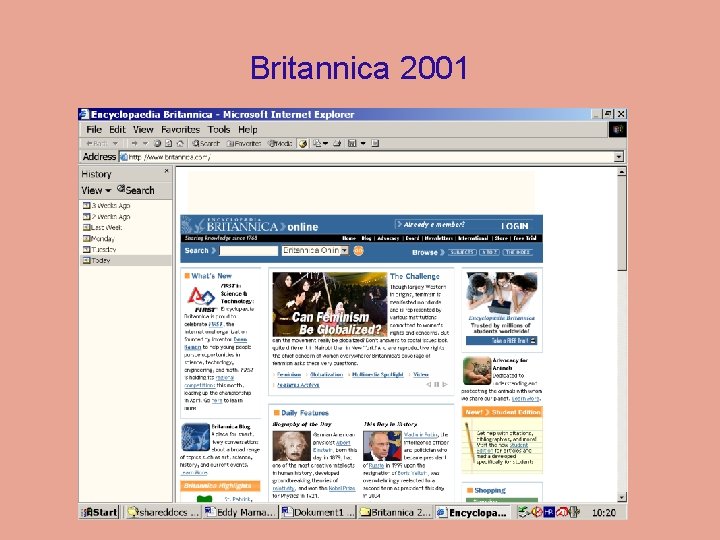Click the Forward arrow button
Screen dimensions: 720x540
pos(135,143)
